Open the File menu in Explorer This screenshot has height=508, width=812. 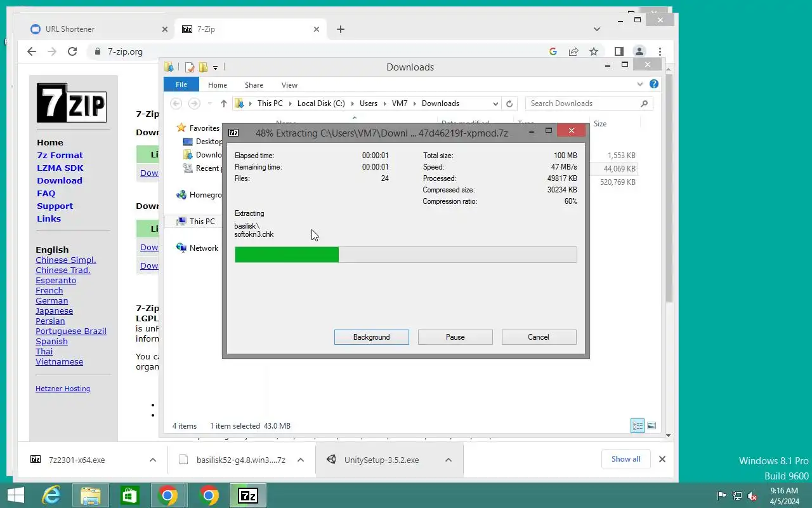coord(181,84)
